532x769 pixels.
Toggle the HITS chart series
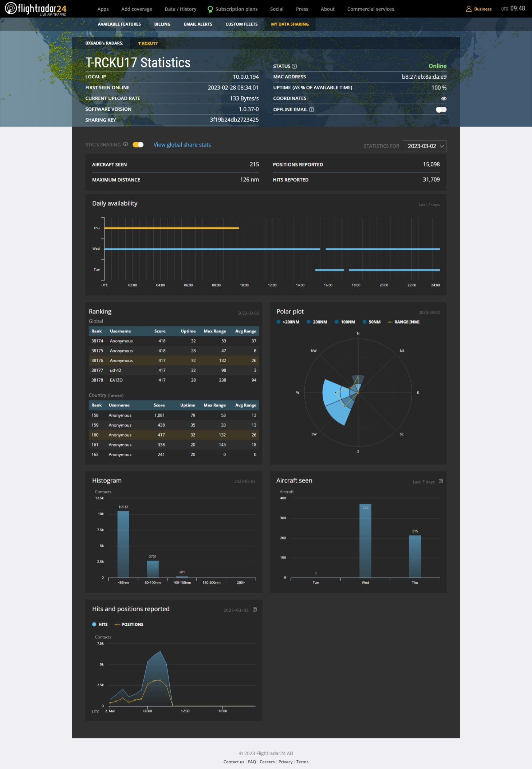tap(100, 625)
